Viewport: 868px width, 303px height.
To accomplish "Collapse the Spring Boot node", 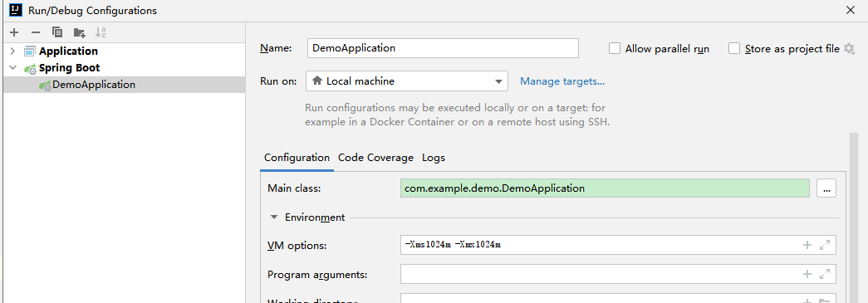I will click(12, 68).
